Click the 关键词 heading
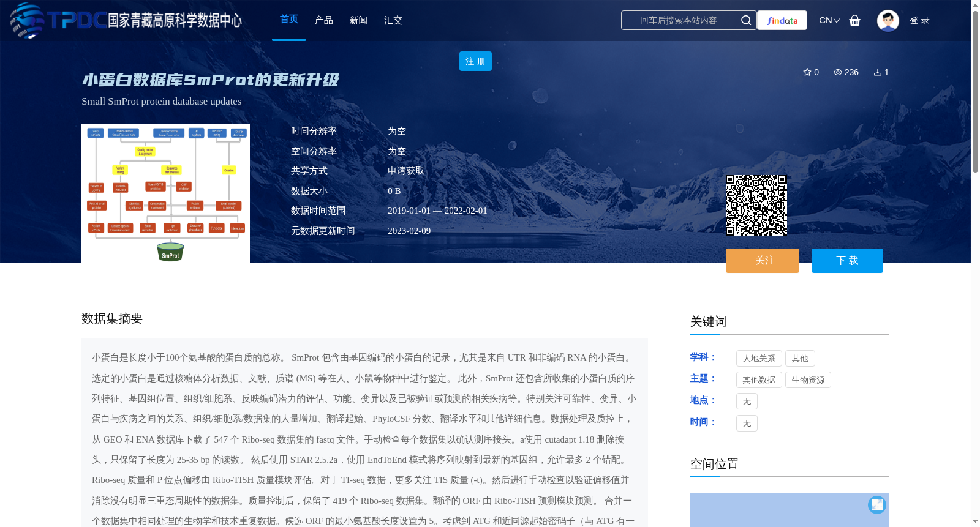 click(708, 321)
